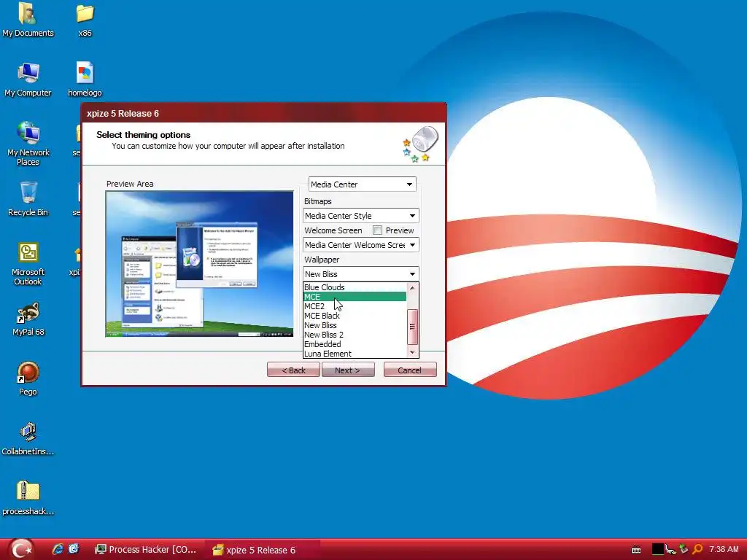Click xpize 5 Release 6 taskbar button

click(x=263, y=550)
